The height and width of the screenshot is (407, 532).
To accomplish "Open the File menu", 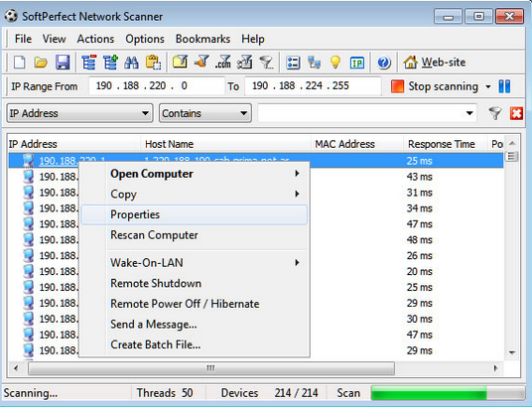I will [23, 39].
